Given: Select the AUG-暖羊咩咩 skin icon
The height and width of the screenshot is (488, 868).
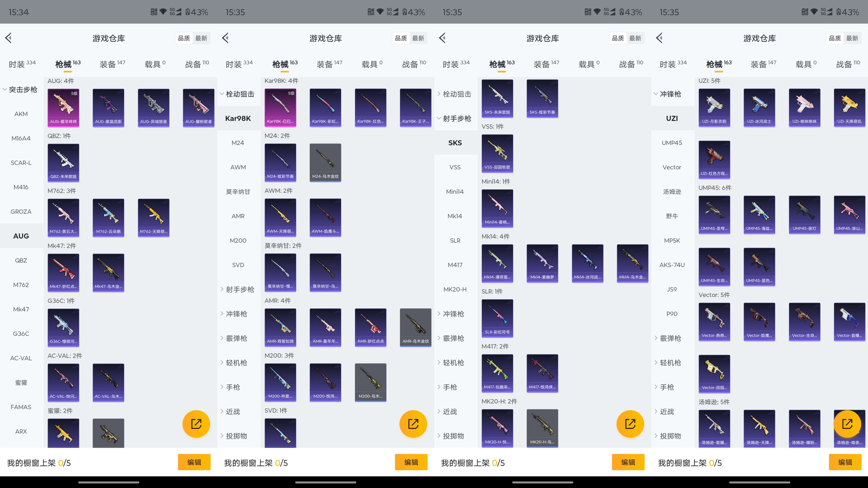Looking at the screenshot, I should coord(63,108).
